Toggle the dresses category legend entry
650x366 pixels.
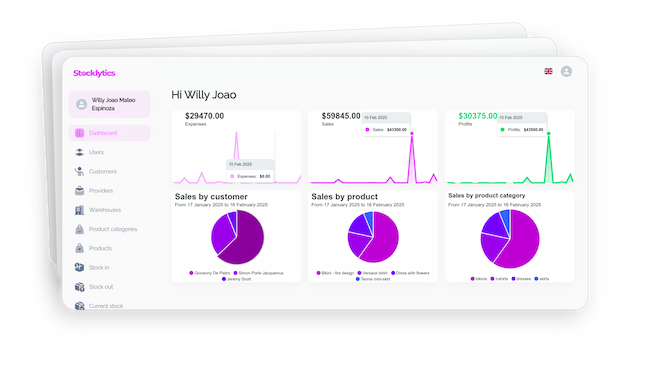coord(521,279)
